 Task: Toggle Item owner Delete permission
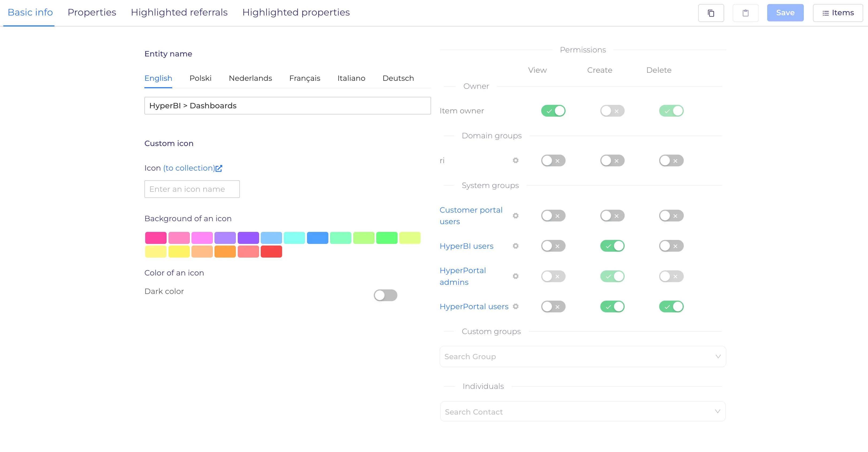point(671,111)
